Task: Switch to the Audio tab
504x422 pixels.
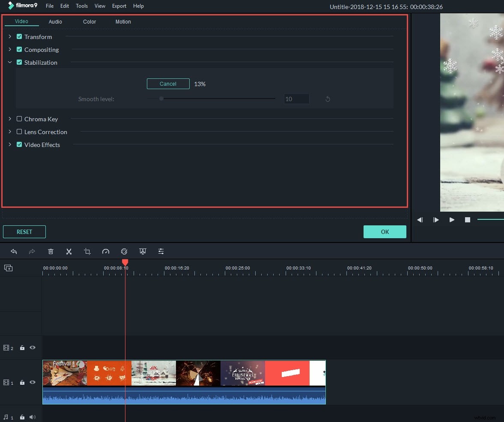Action: [x=55, y=21]
